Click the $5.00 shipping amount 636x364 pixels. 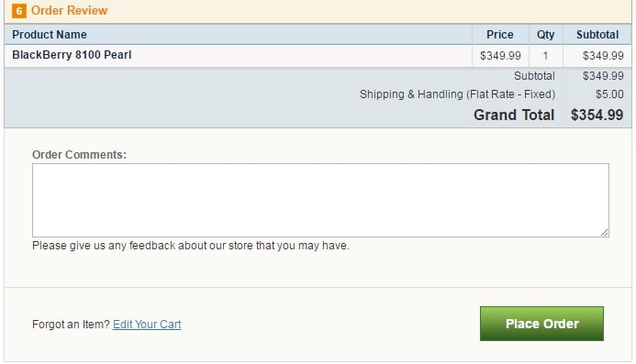tap(609, 94)
